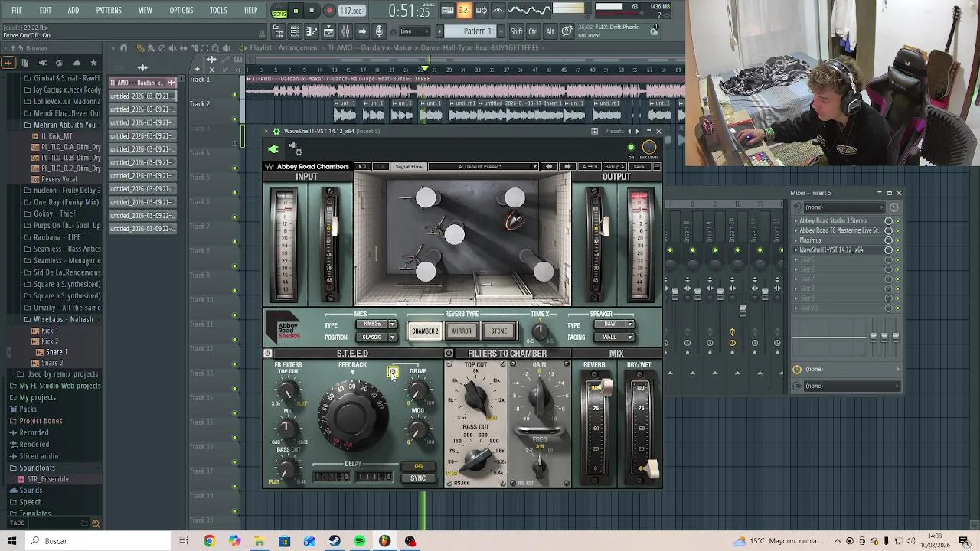980x551 pixels.
Task: Arm the red record button
Action: [329, 11]
